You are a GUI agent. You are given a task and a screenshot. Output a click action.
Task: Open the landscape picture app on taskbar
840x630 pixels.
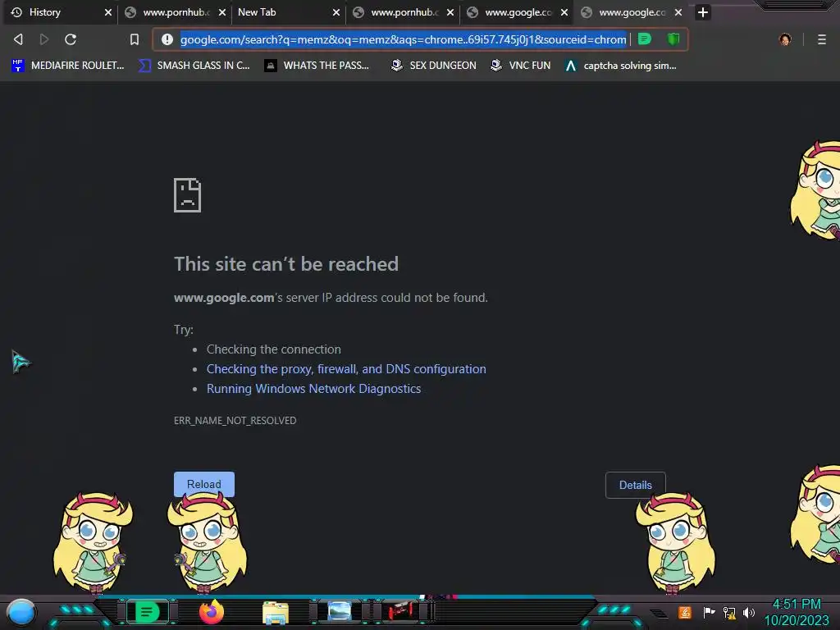(x=340, y=611)
